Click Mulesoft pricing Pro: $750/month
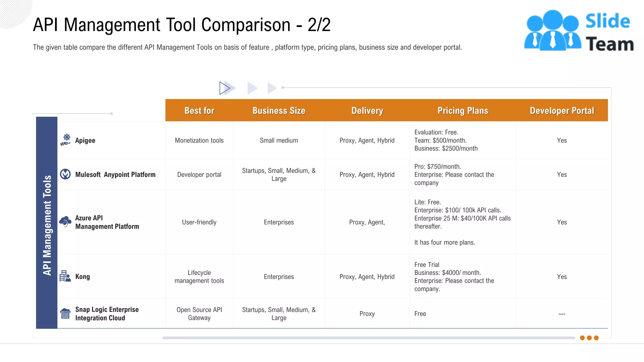644x362 pixels. click(437, 167)
